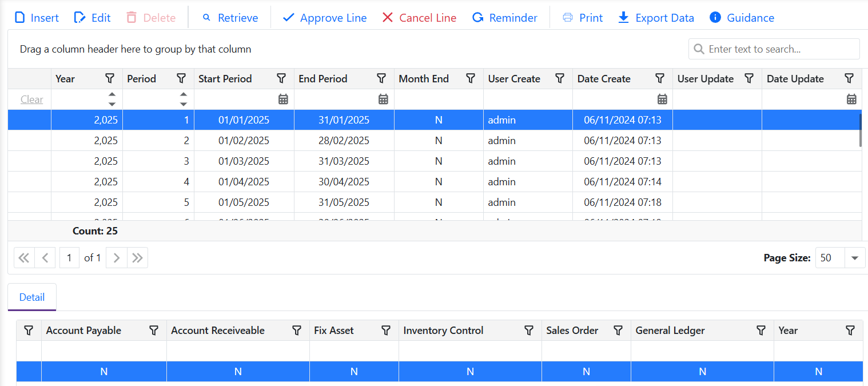
Task: Click Export Data in the toolbar
Action: click(x=656, y=18)
